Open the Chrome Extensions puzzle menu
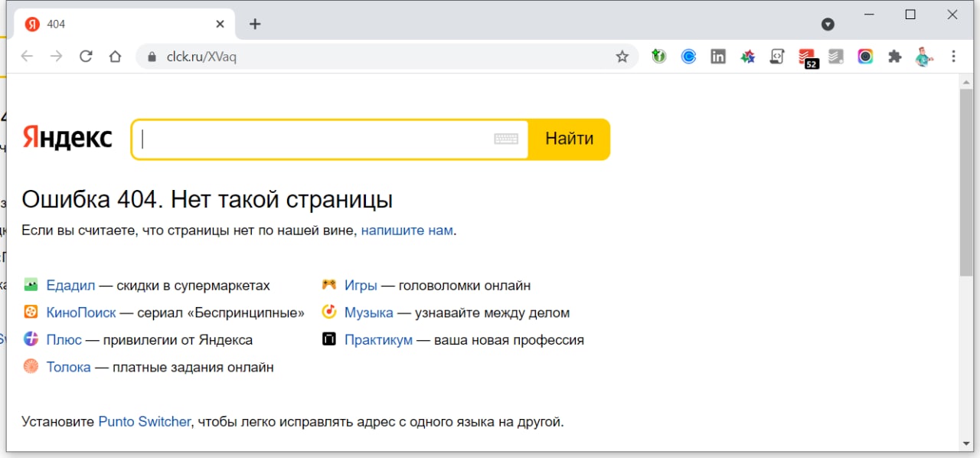The width and height of the screenshot is (980, 458). click(894, 57)
